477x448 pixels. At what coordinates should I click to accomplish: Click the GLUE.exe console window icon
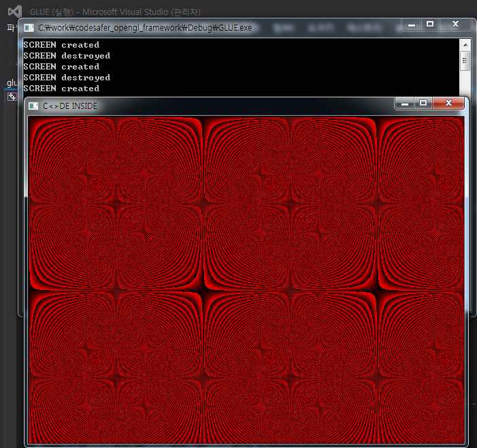coord(29,28)
